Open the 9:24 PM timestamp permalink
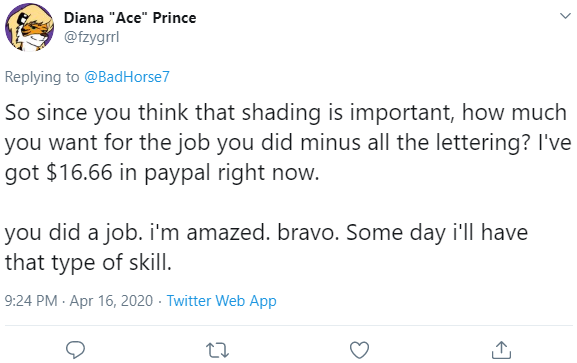 [x=31, y=301]
